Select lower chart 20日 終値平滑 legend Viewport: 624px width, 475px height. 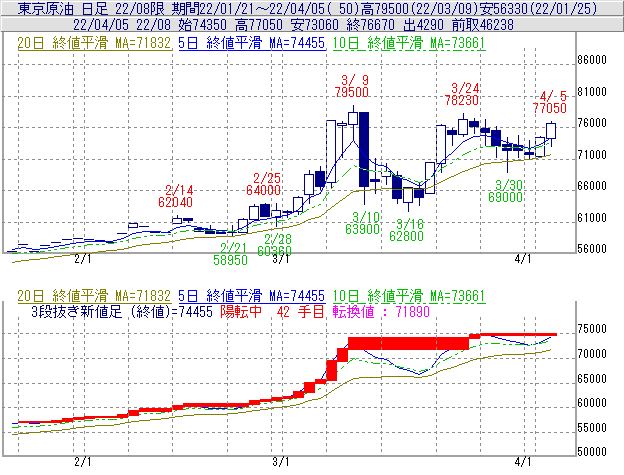(94, 296)
